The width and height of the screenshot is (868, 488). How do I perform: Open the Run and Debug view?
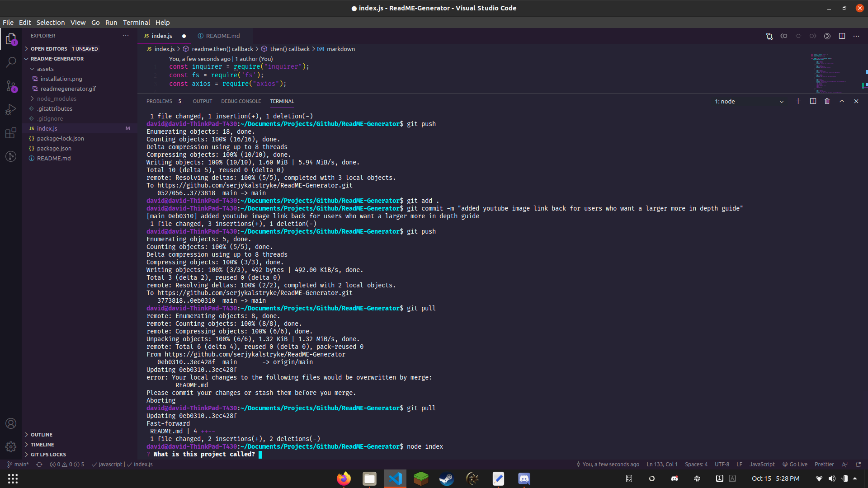(x=11, y=110)
